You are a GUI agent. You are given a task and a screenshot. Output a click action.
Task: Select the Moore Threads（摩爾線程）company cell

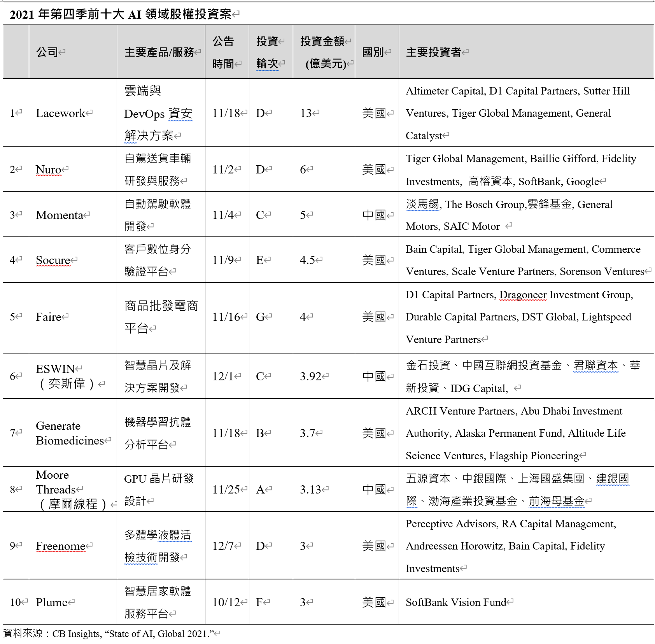(73, 489)
